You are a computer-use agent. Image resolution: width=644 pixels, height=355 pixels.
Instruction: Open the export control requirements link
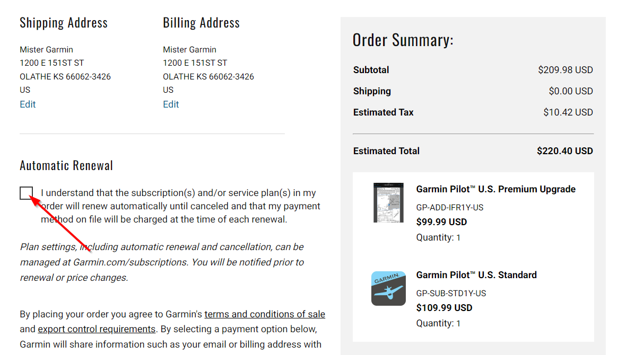point(97,329)
